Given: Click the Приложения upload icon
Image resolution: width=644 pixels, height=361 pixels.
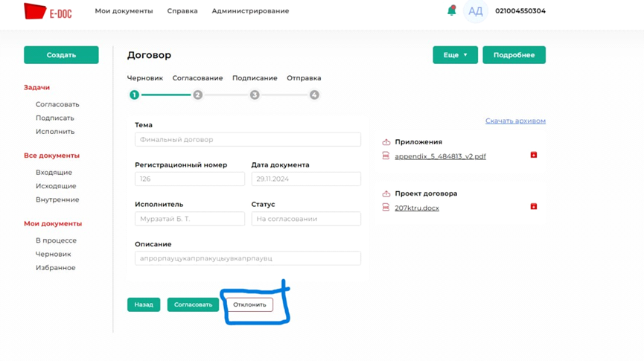Looking at the screenshot, I should coord(386,141).
